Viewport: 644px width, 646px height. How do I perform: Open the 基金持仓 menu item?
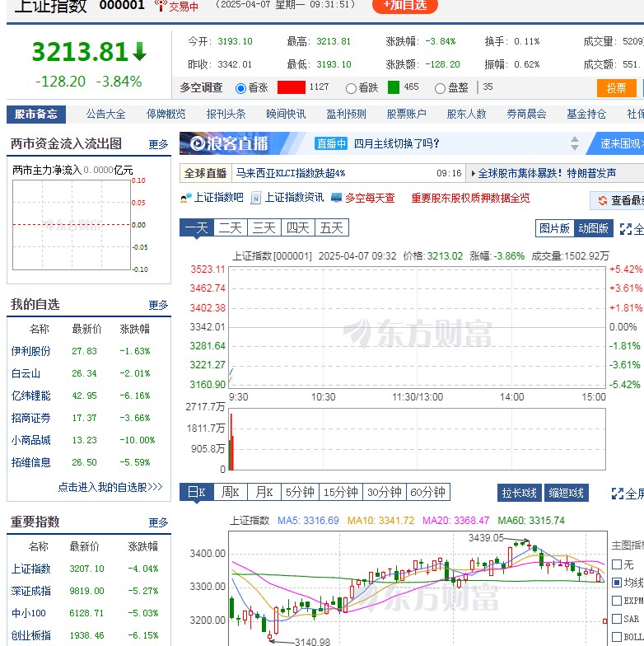[x=586, y=114]
